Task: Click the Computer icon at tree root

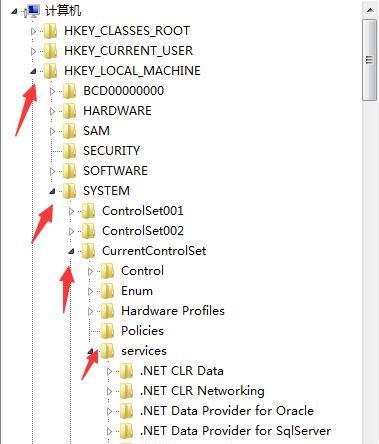Action: point(33,11)
